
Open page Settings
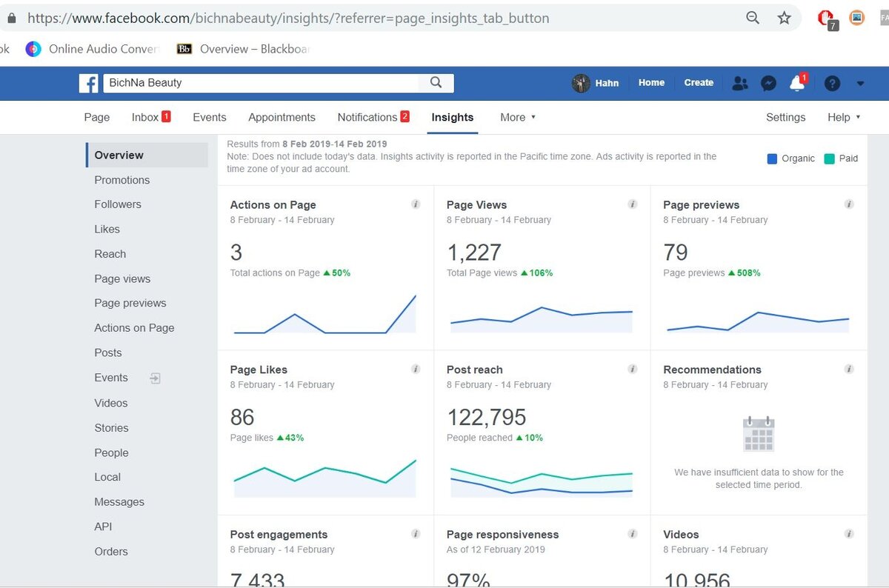tap(785, 117)
